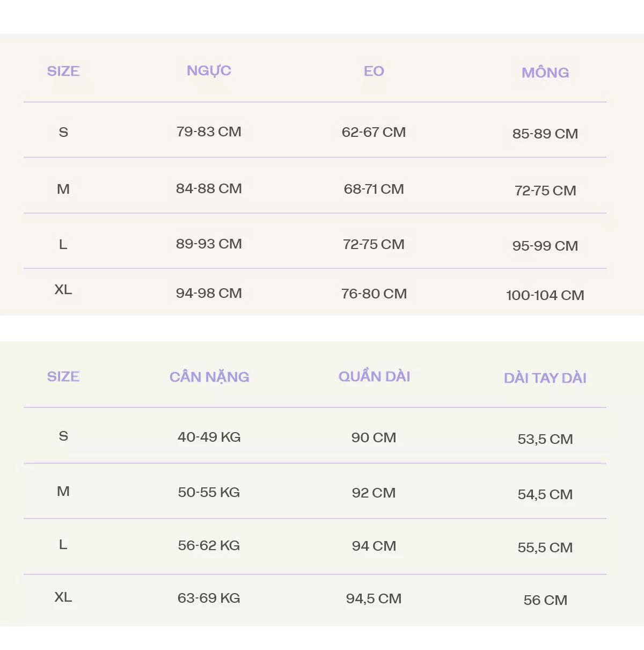Image resolution: width=644 pixels, height=650 pixels.
Task: Click the 50-55 KG weight cell
Action: 209,493
